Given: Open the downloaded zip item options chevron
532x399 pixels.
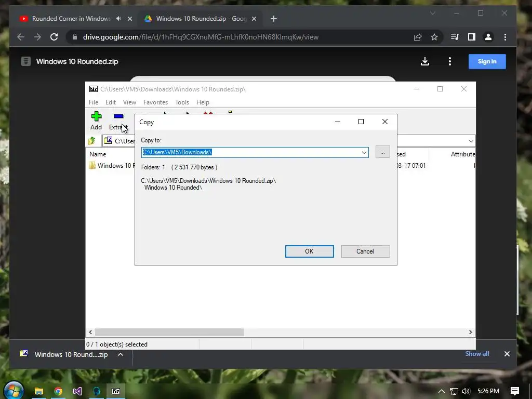Looking at the screenshot, I should pyautogui.click(x=121, y=354).
